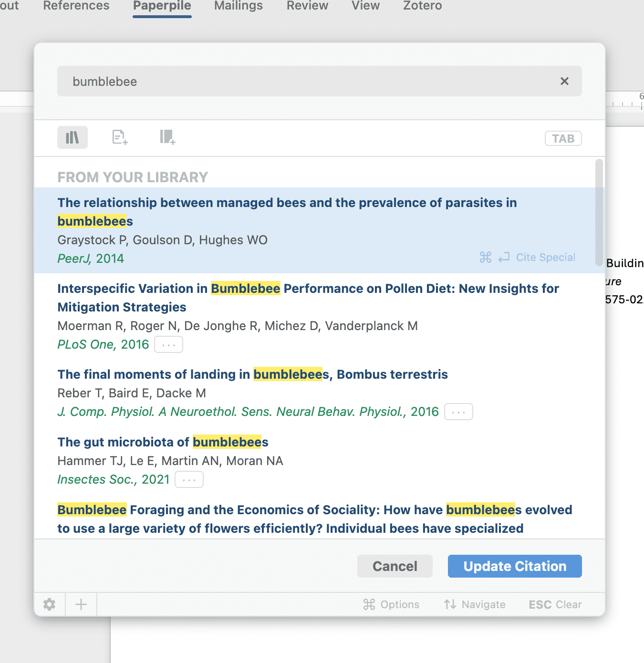Expand details for the Insectes Soc. 2021 entry

coord(189,480)
